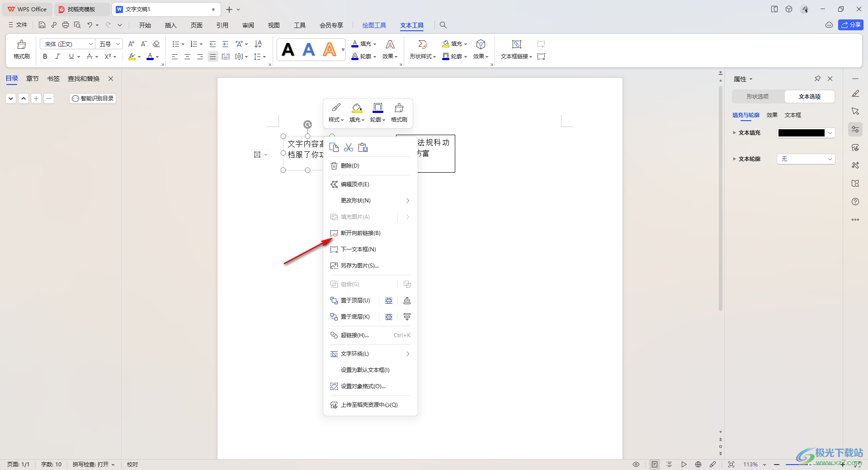This screenshot has width=868, height=470.
Task: Align text right in ribbon
Action: pos(200,56)
